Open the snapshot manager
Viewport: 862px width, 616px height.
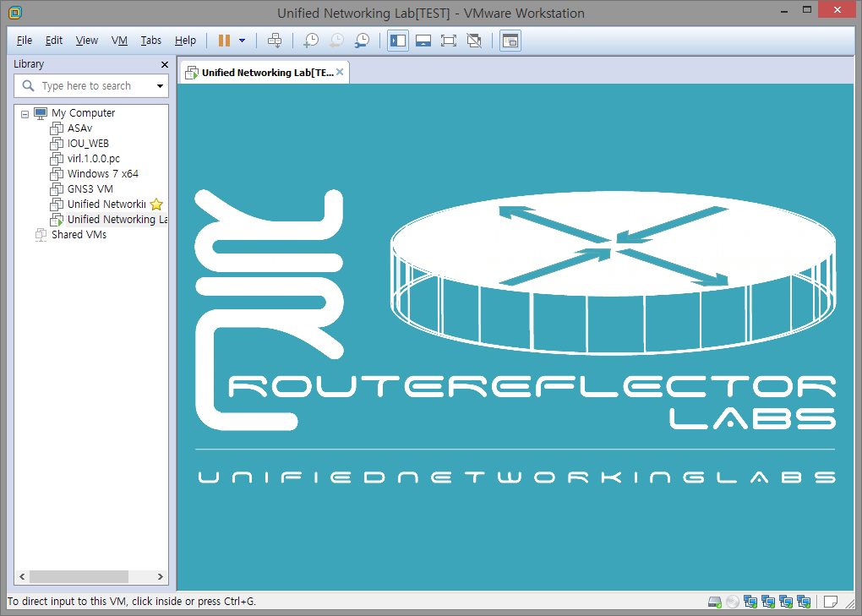362,41
